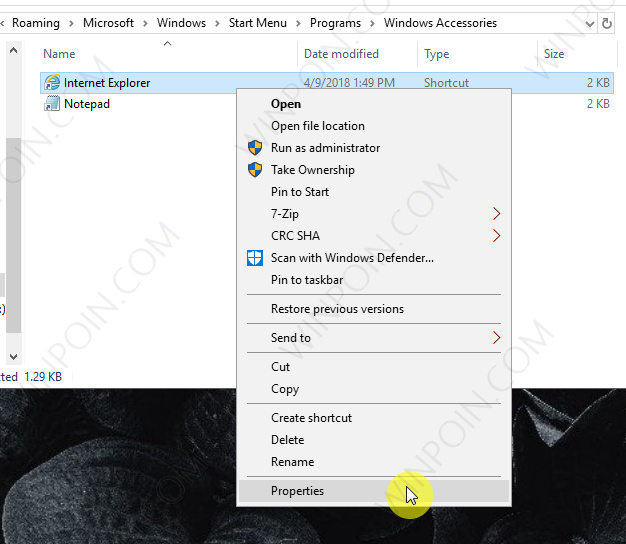Select Create shortcut
Image resolution: width=626 pixels, height=544 pixels.
pos(374,418)
